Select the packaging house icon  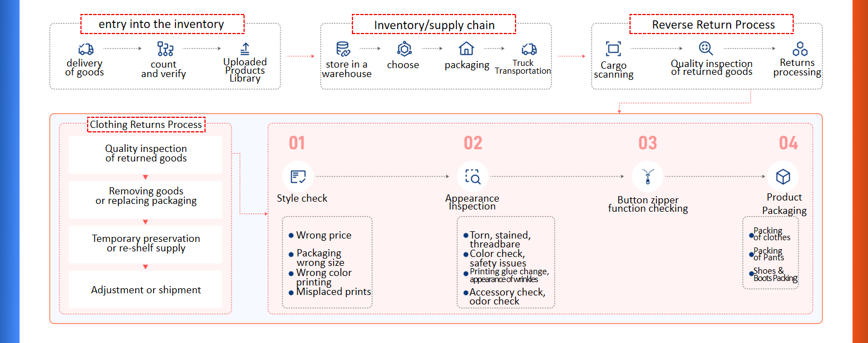[466, 48]
